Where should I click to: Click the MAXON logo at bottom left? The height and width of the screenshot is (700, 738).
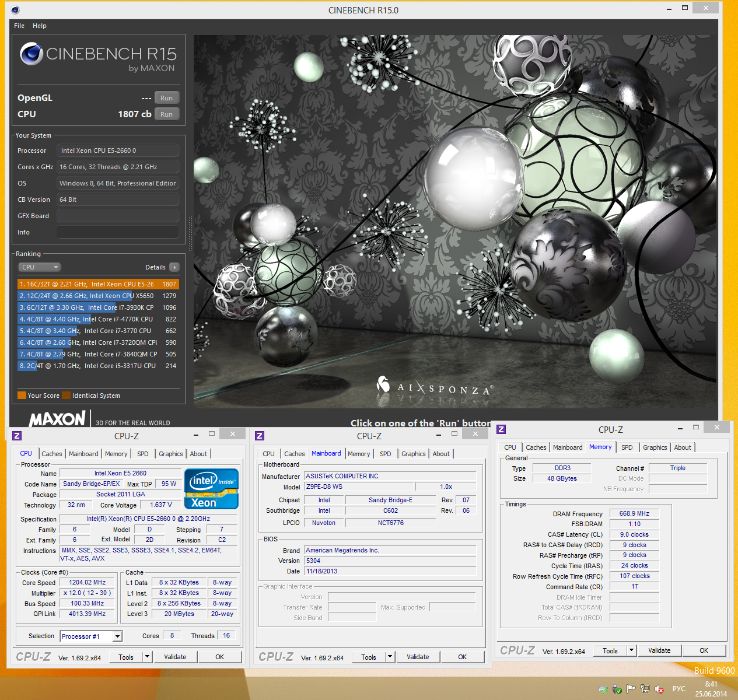click(x=57, y=419)
